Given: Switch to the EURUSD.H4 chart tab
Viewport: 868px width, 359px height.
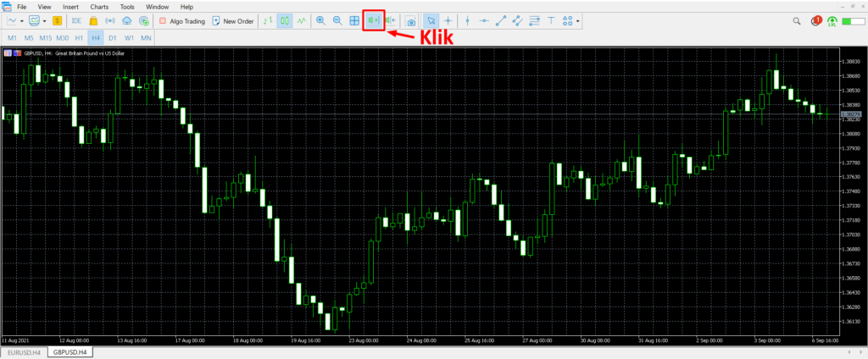Looking at the screenshot, I should 24,351.
